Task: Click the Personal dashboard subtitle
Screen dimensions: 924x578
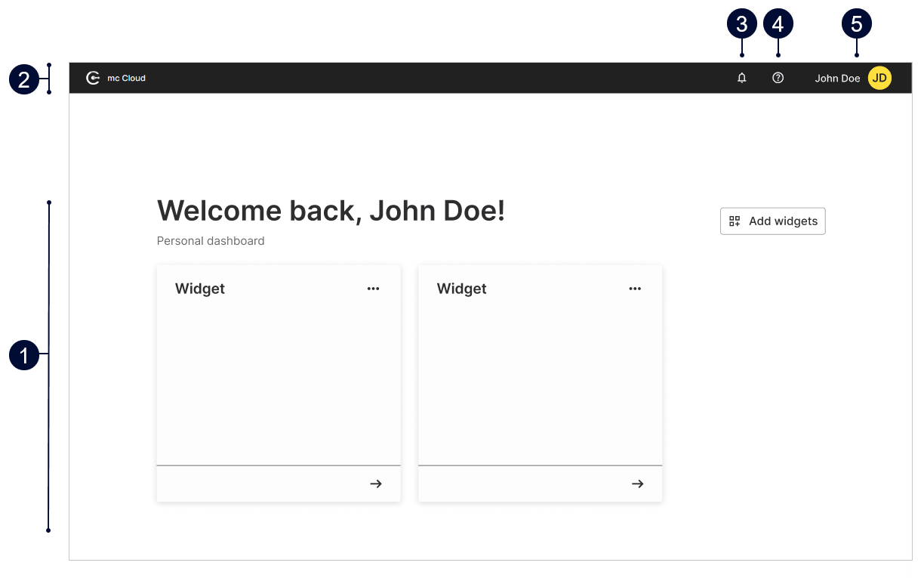Action: coord(211,241)
